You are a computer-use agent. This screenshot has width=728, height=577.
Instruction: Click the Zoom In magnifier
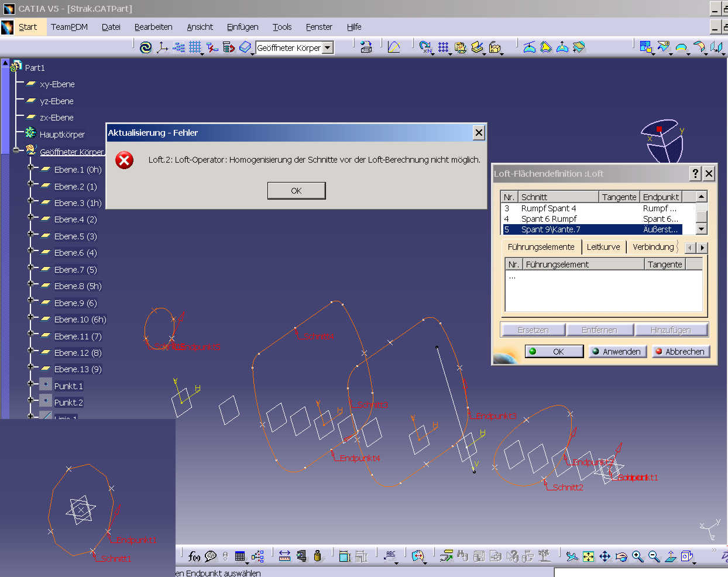point(637,556)
